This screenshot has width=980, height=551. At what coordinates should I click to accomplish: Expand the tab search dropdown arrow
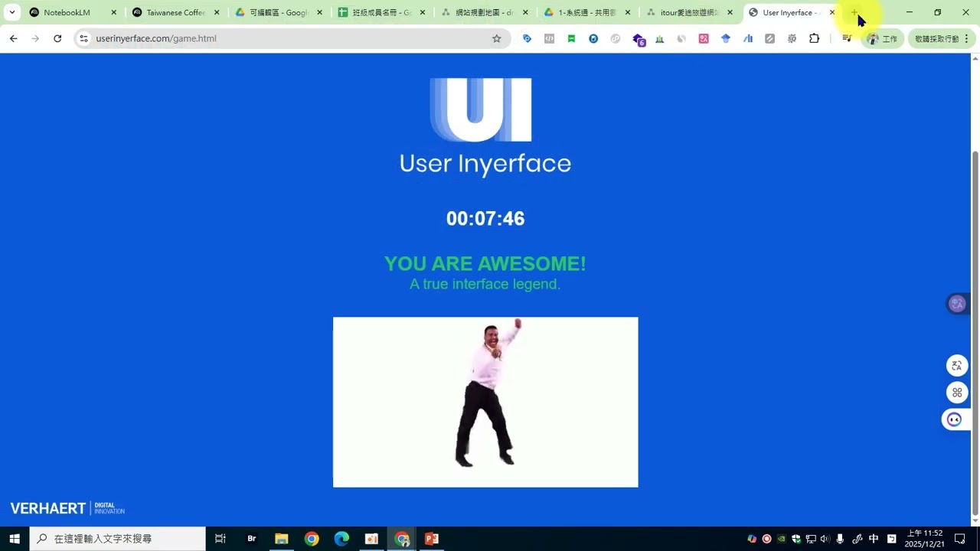coord(11,12)
